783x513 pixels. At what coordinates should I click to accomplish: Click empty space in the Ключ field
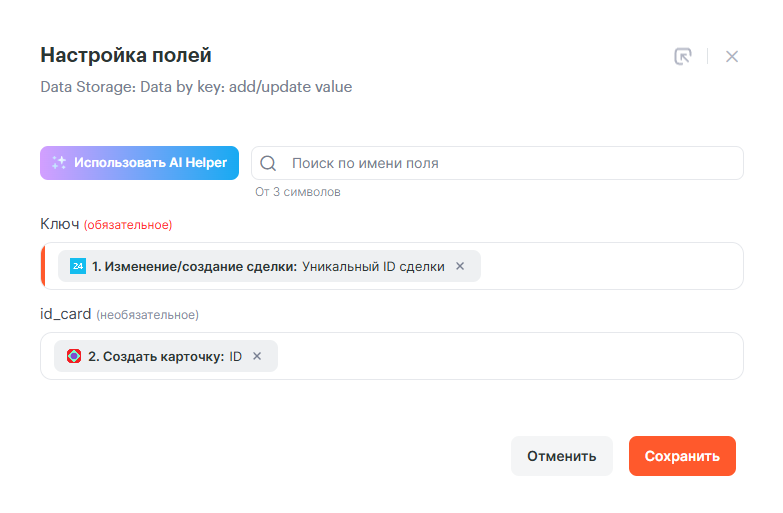point(610,266)
